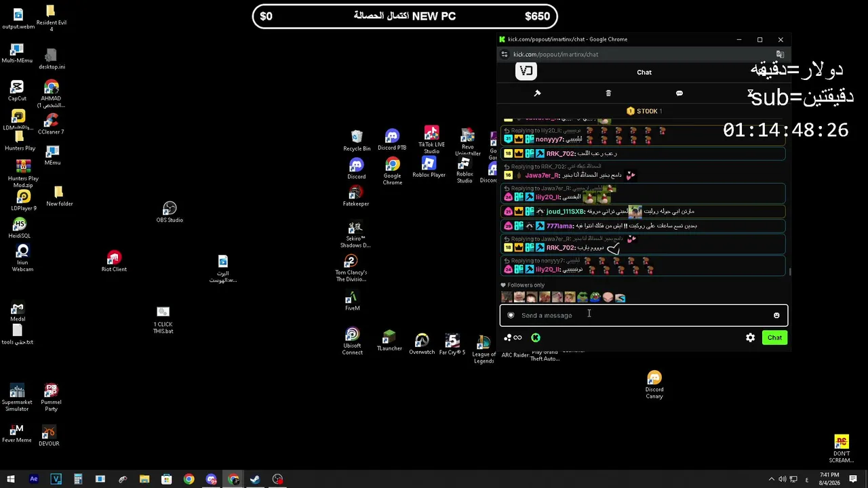Click username Jawa7er_R in chat
Viewport: 868px width, 488px height.
[x=542, y=176]
